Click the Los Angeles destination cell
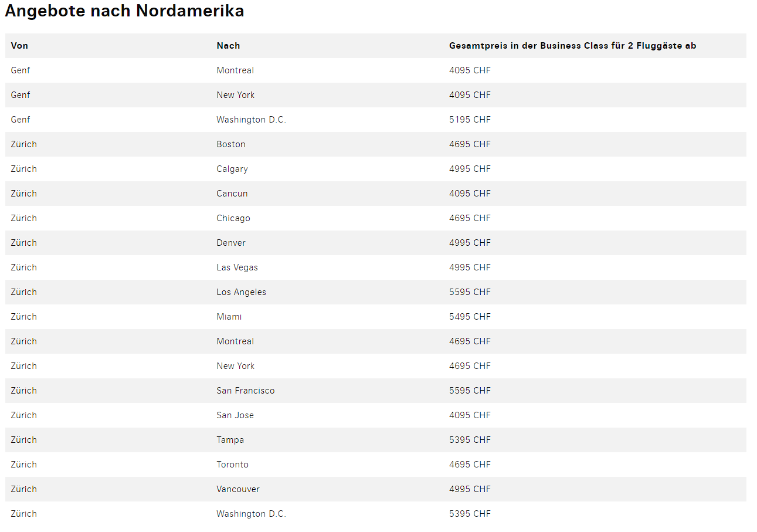This screenshot has width=757, height=532. click(241, 292)
